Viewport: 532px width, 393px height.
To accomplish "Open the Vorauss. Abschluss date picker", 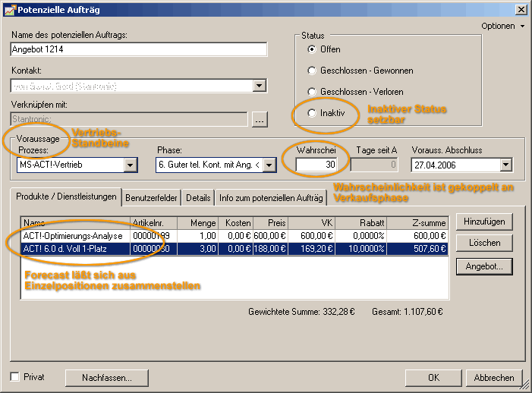I will [x=506, y=165].
